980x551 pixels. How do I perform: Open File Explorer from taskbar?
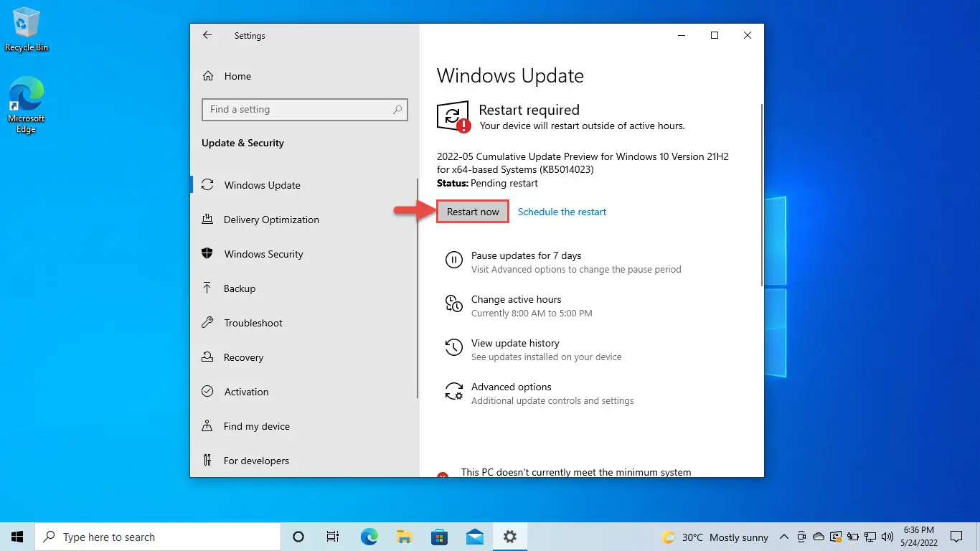coord(404,537)
